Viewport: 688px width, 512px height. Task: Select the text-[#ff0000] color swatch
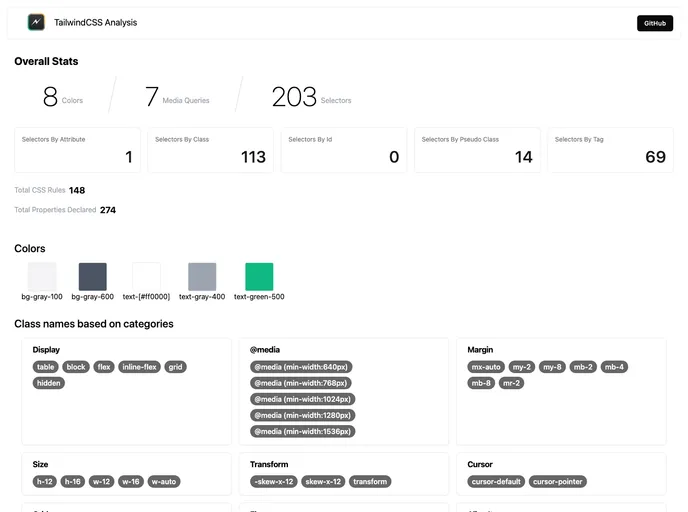pos(146,276)
